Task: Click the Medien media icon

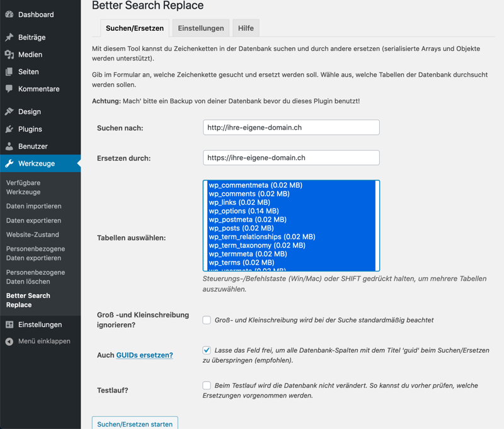Action: tap(9, 55)
